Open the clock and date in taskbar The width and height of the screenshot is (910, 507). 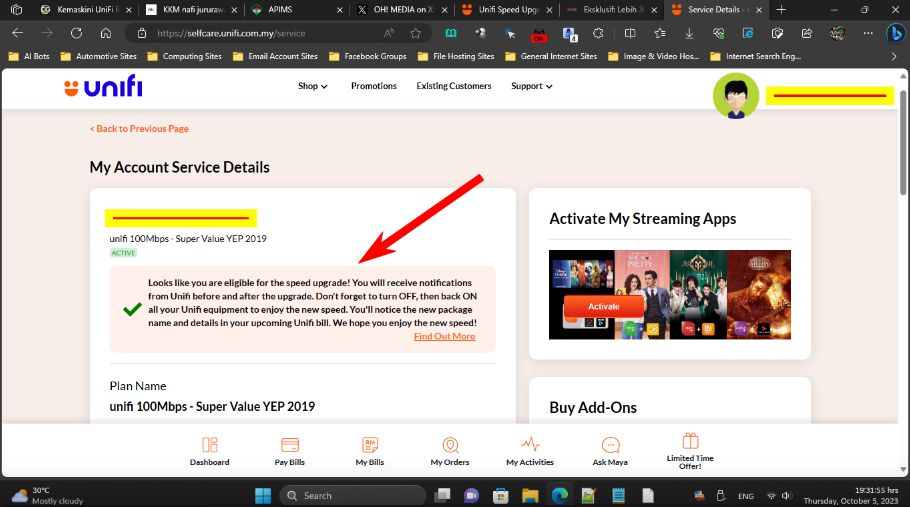(851, 495)
